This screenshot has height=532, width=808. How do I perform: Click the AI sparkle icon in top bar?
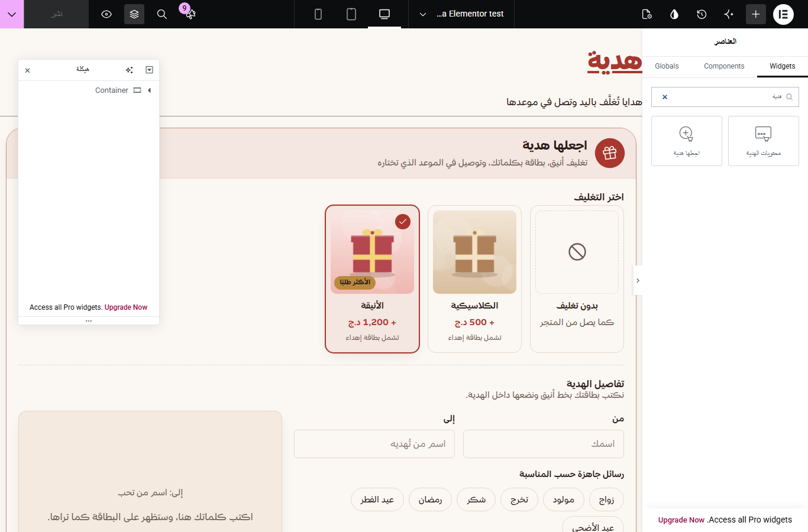click(729, 14)
